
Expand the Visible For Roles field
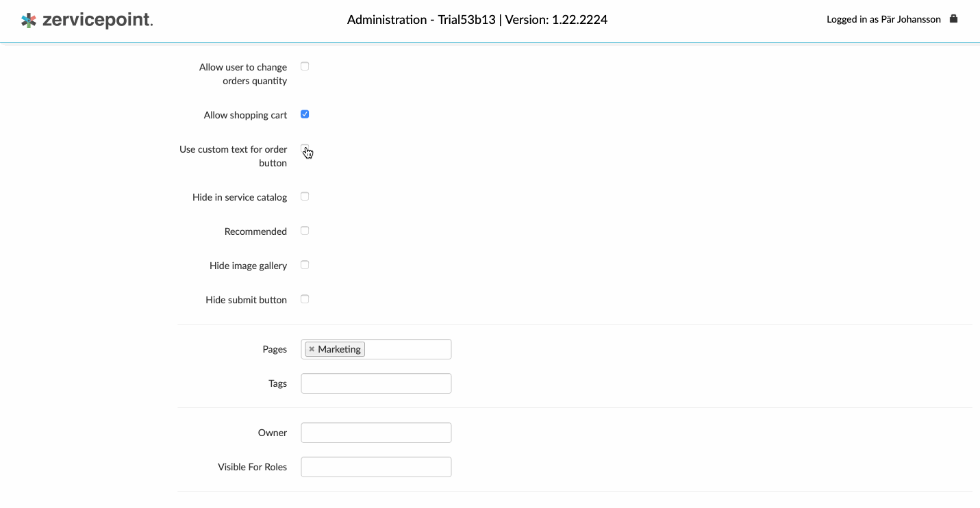click(x=376, y=467)
